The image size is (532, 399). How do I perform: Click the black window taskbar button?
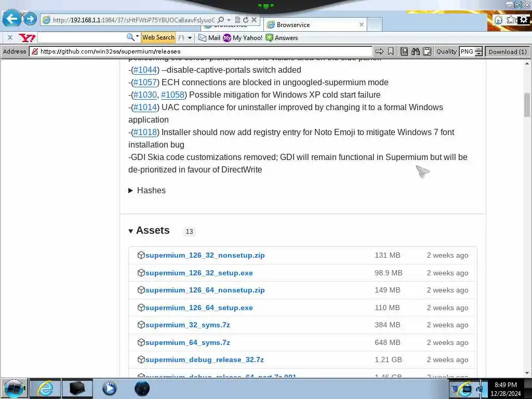77,389
